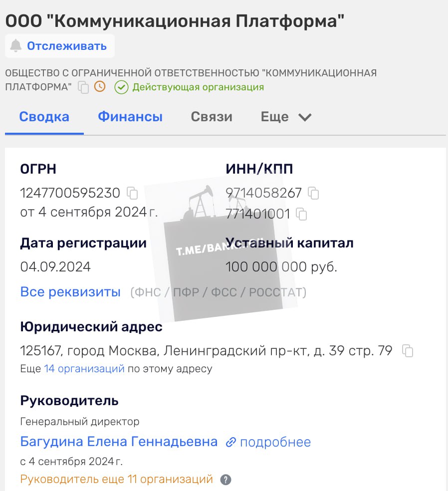Click the (ФНС / ПФР / ФСС / РОССТАТ) text
Viewport: 448px width, 491px height.
pyautogui.click(x=218, y=292)
